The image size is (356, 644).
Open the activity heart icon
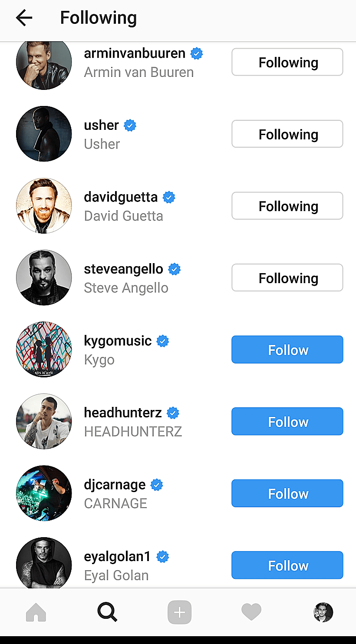[x=251, y=612]
